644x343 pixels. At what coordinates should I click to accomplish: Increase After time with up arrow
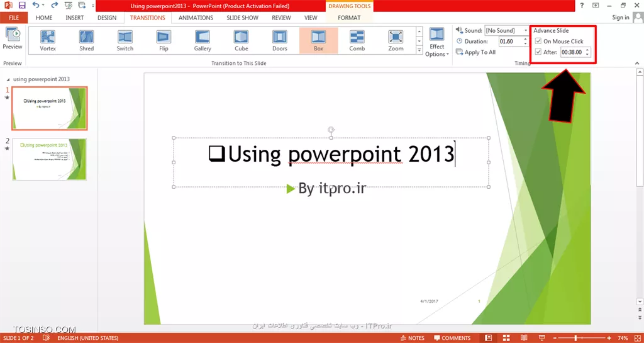point(588,50)
